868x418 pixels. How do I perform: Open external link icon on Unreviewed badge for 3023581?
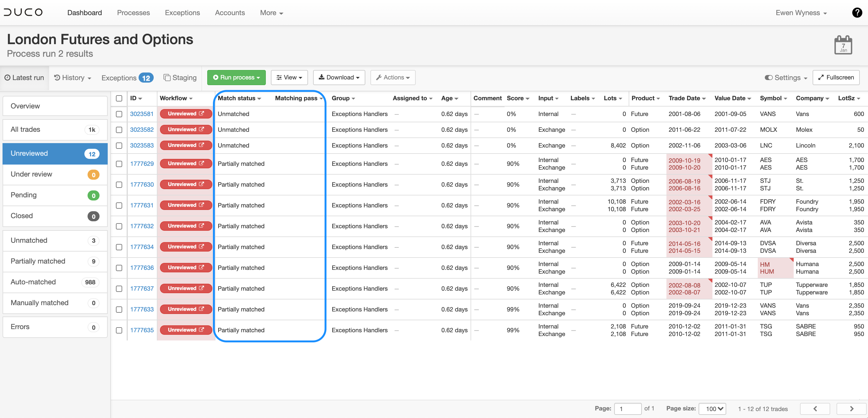click(x=202, y=114)
